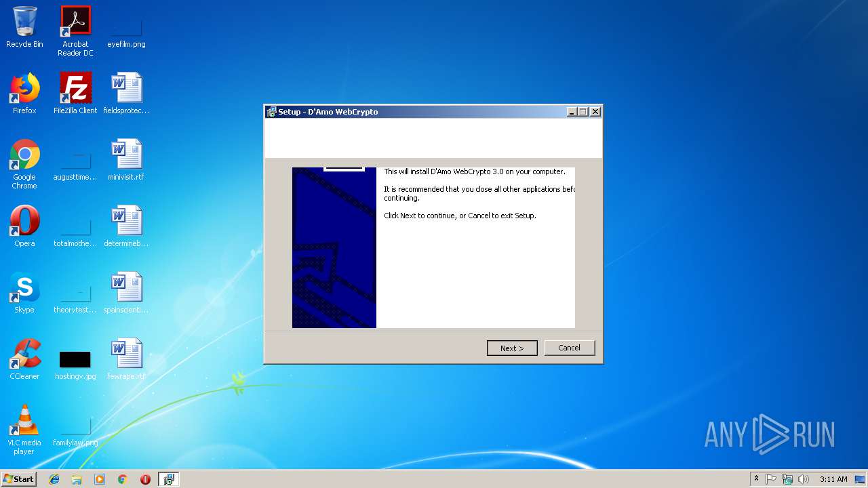Open volume speaker tray icon
The image size is (868, 488).
point(804,479)
